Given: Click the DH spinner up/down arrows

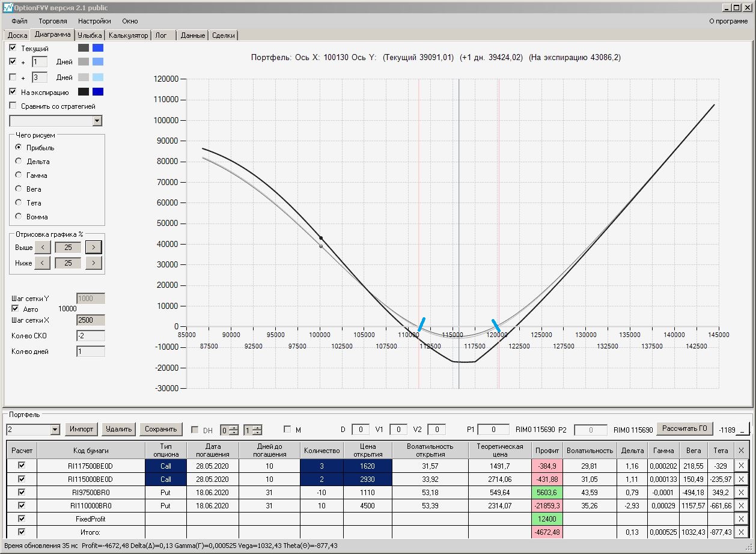Looking at the screenshot, I should 234,430.
